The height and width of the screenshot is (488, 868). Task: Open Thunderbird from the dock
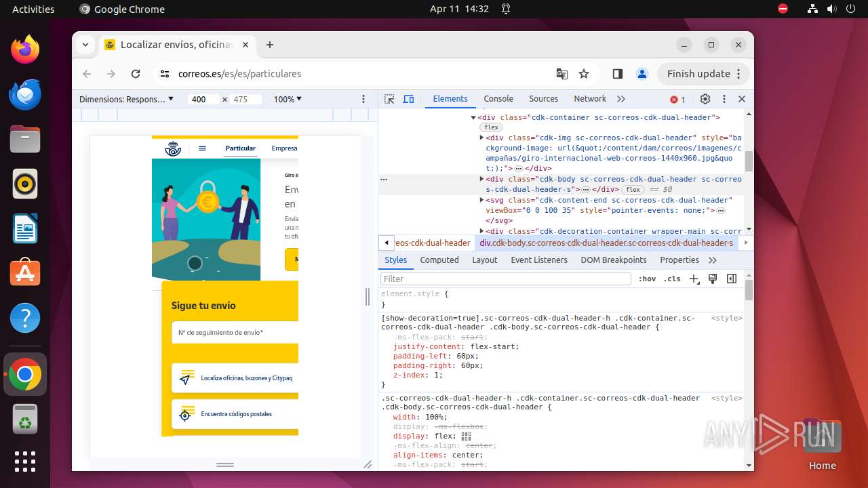click(25, 94)
